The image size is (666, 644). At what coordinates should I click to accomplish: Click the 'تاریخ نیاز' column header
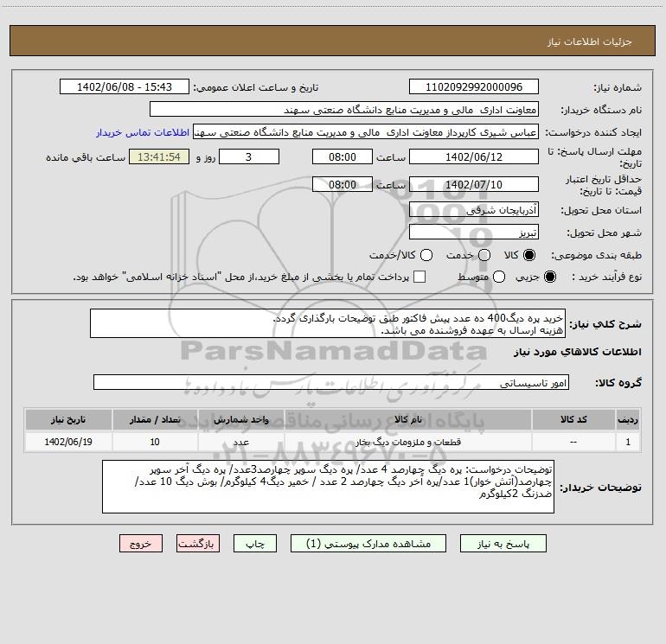[68, 419]
